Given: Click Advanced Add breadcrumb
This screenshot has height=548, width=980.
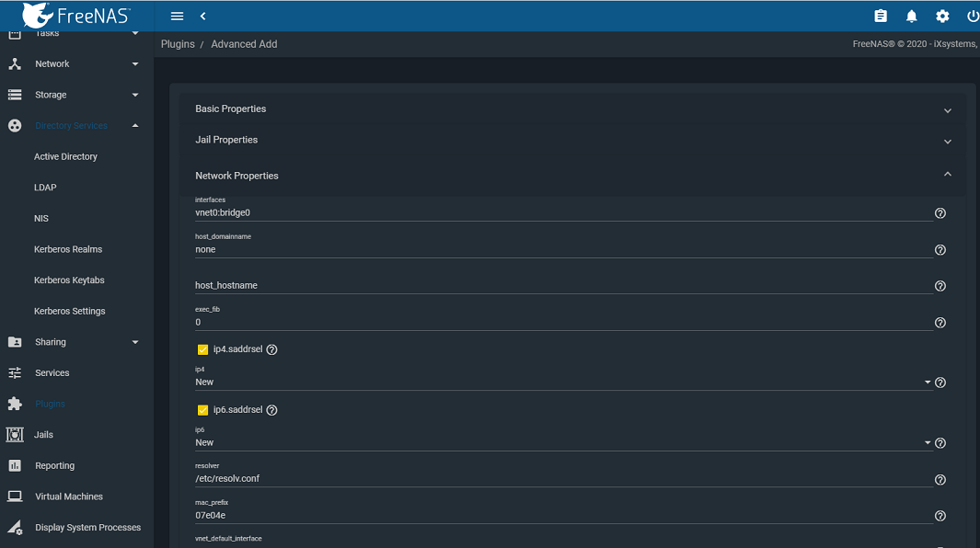Looking at the screenshot, I should pos(244,44).
